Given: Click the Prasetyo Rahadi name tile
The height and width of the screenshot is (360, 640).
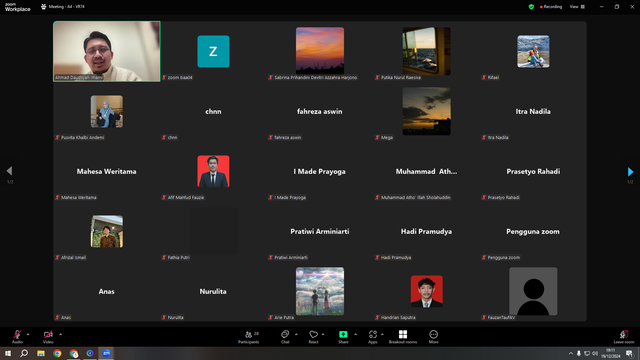Looking at the screenshot, I should coord(533,171).
